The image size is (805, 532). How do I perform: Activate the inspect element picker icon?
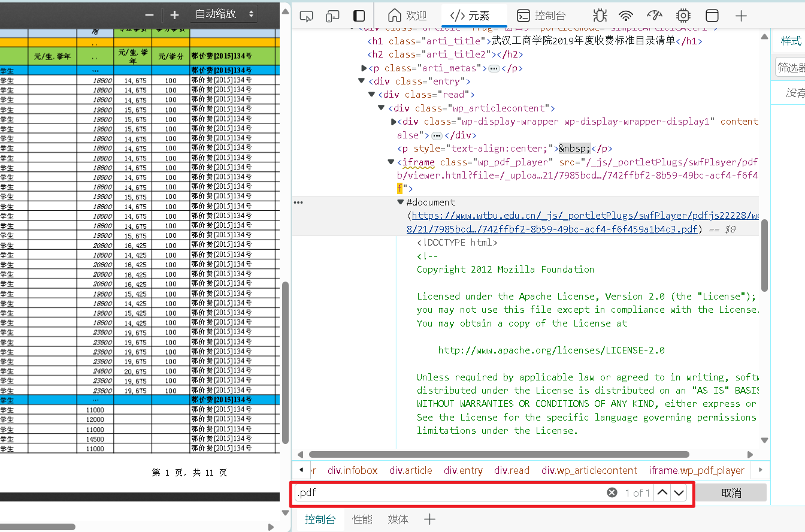(306, 16)
